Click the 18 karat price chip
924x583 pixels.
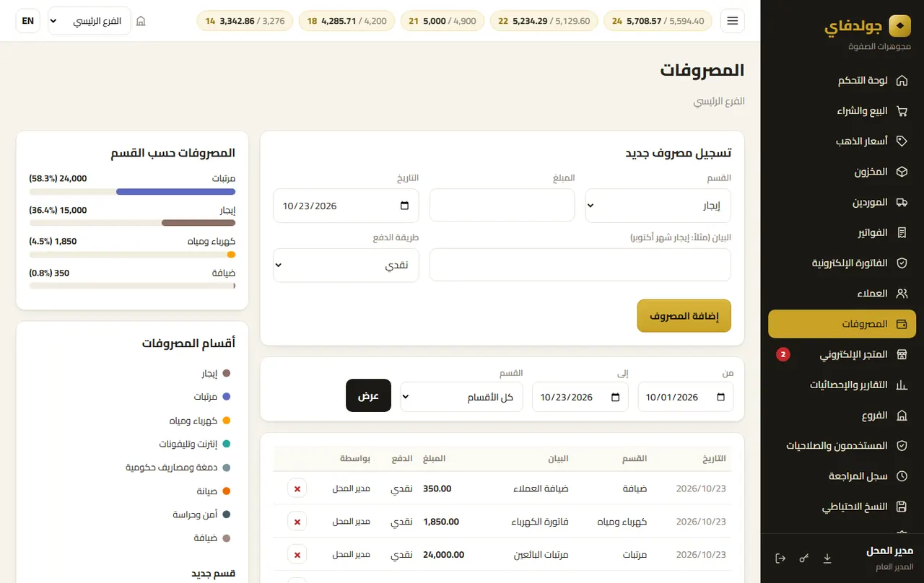click(x=346, y=21)
